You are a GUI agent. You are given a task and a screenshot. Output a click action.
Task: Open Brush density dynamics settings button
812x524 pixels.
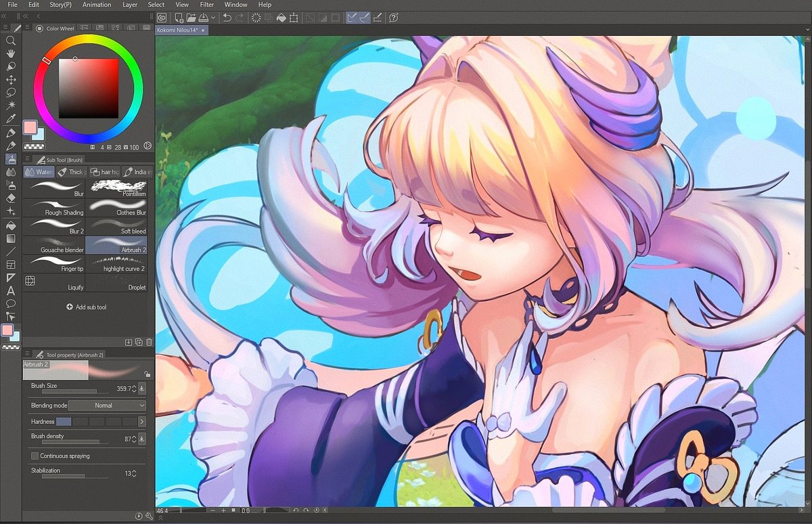tap(142, 439)
